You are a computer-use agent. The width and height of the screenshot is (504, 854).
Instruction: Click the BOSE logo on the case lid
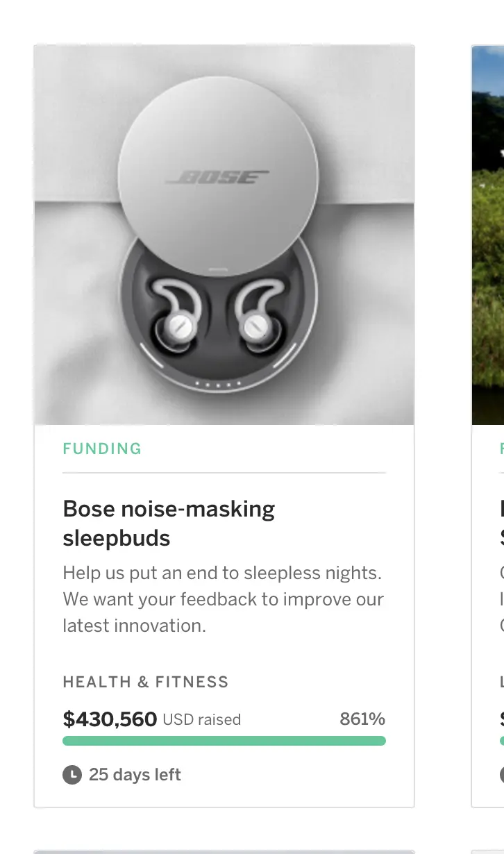pyautogui.click(x=218, y=177)
